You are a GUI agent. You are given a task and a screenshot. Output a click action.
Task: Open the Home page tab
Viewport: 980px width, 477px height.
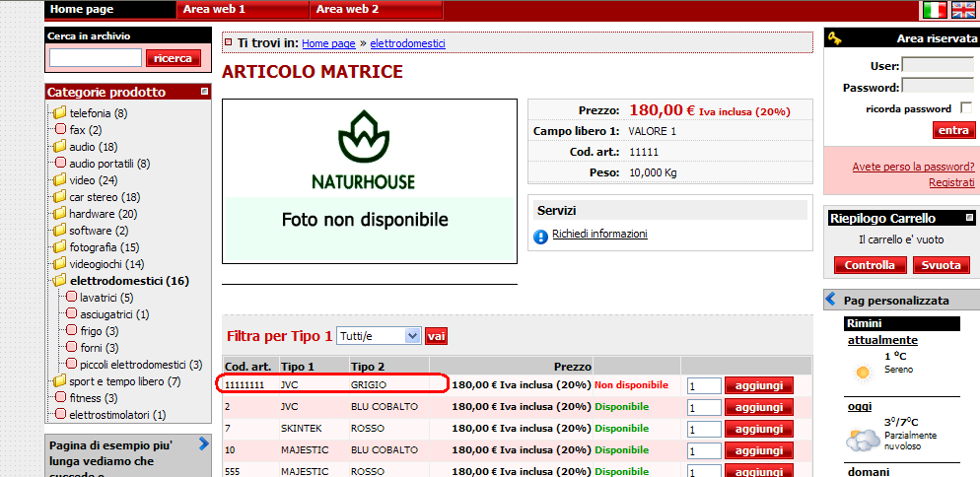point(110,10)
